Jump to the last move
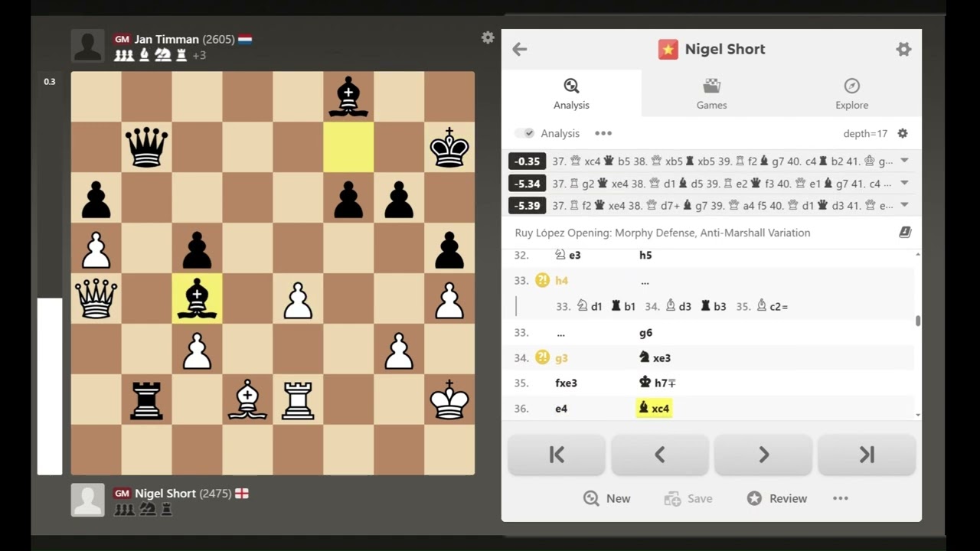 pos(867,455)
